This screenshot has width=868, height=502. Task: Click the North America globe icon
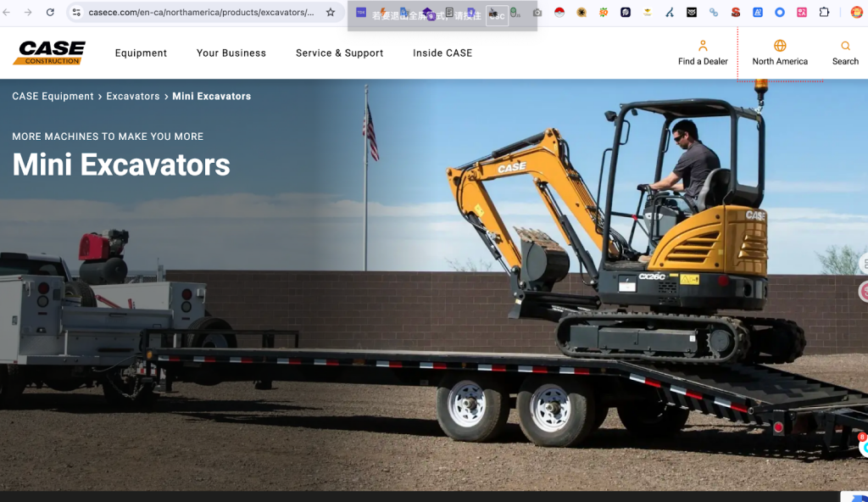coord(780,46)
